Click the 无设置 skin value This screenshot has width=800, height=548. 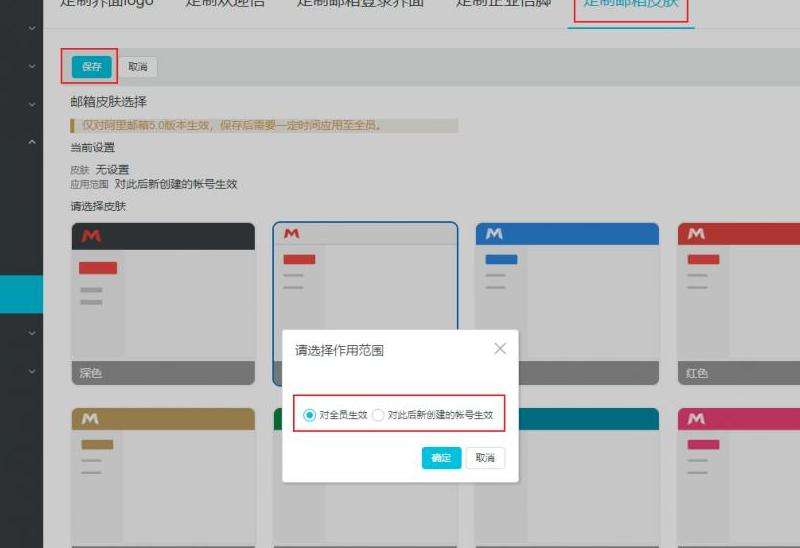112,169
